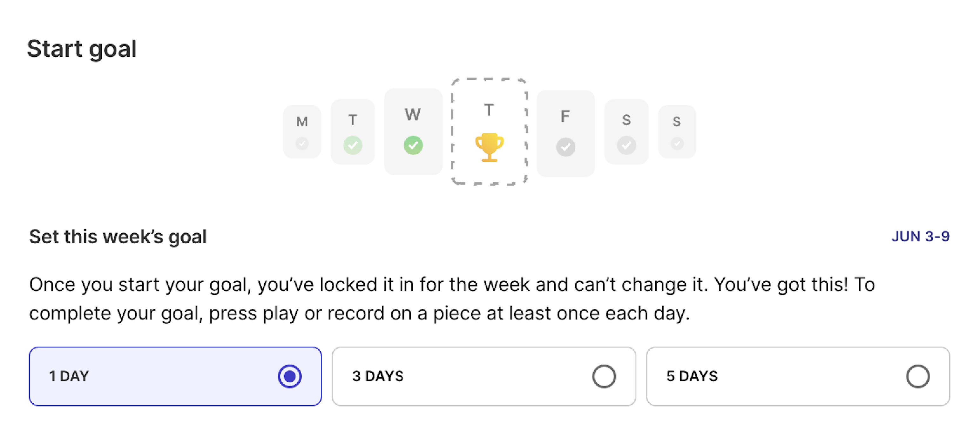Click the "T" letter inside the dashed card
Screen dimensions: 980x437
489,110
